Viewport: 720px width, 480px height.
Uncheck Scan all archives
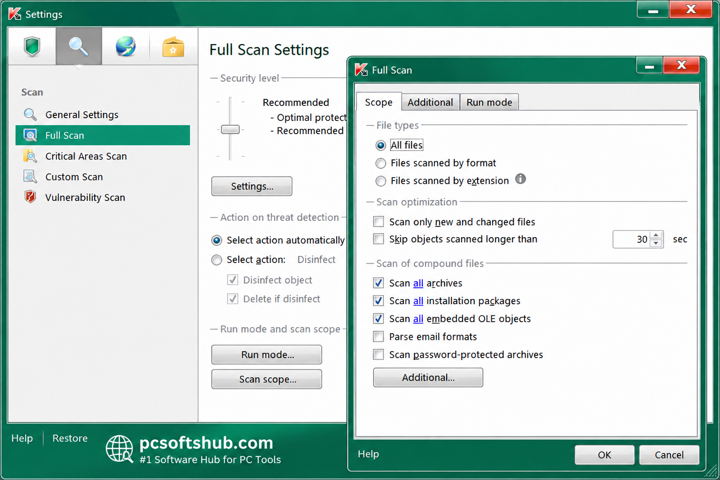point(378,283)
